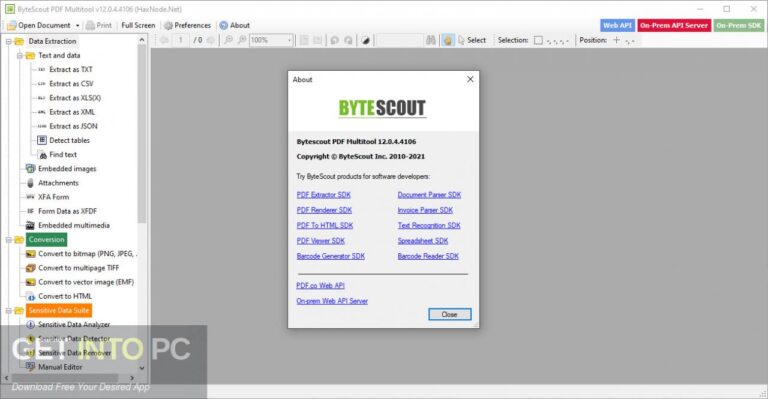
Task: Close the About dialog with X
Action: point(470,79)
